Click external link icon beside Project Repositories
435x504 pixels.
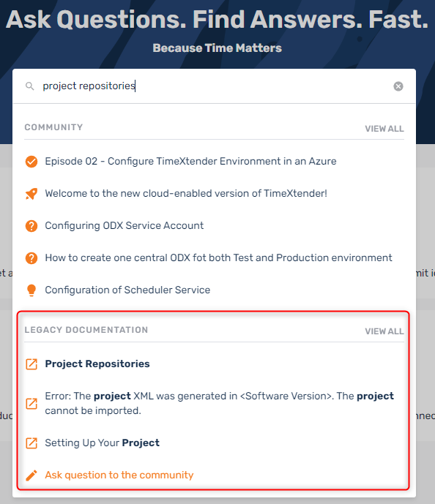click(x=31, y=364)
